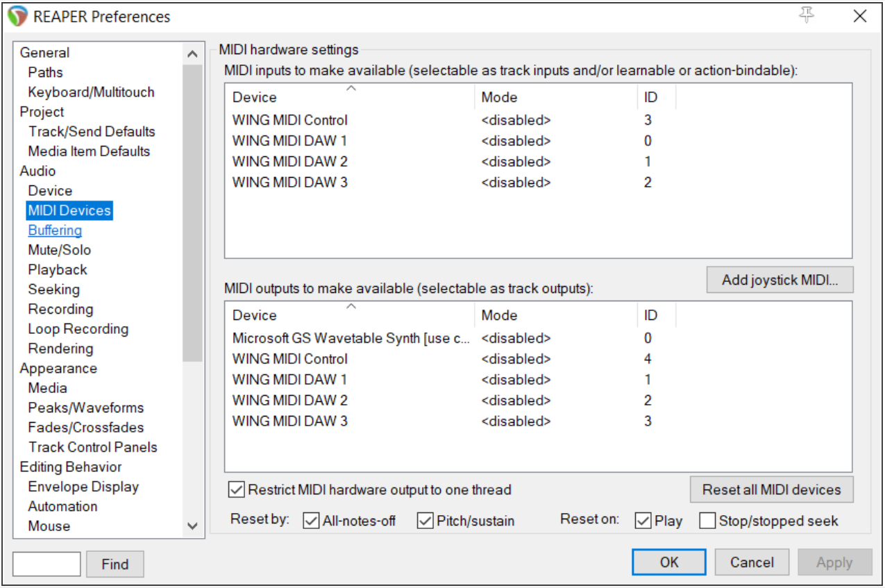Sort MIDI inputs by Device column header
Viewport: 885px width, 588px height.
[351, 97]
